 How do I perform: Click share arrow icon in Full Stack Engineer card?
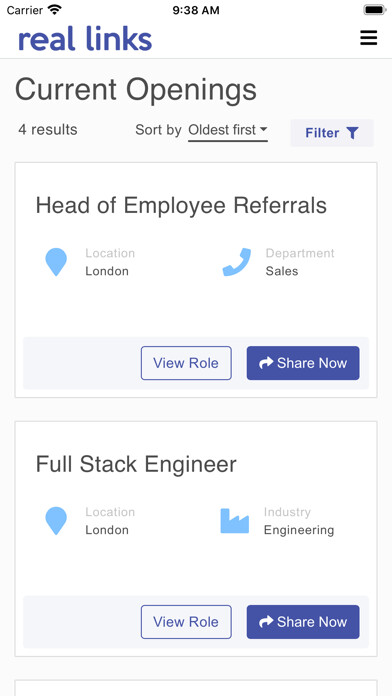(x=266, y=622)
